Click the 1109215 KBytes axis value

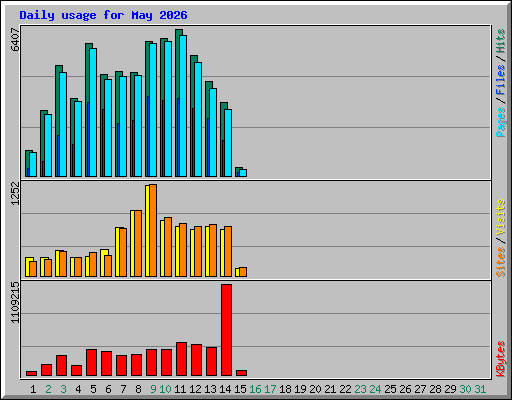(15, 303)
